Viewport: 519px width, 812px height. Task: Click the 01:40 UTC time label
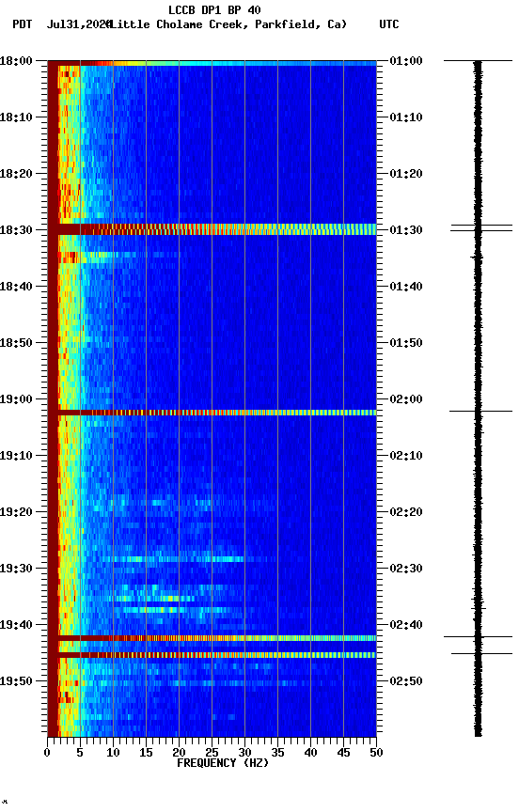[406, 287]
